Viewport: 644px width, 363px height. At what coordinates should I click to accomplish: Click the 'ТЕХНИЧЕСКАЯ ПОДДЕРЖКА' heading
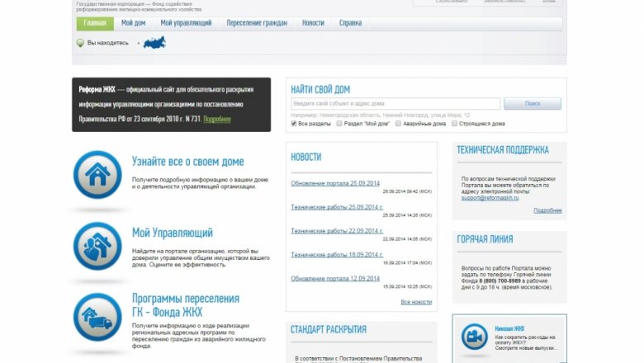[503, 150]
